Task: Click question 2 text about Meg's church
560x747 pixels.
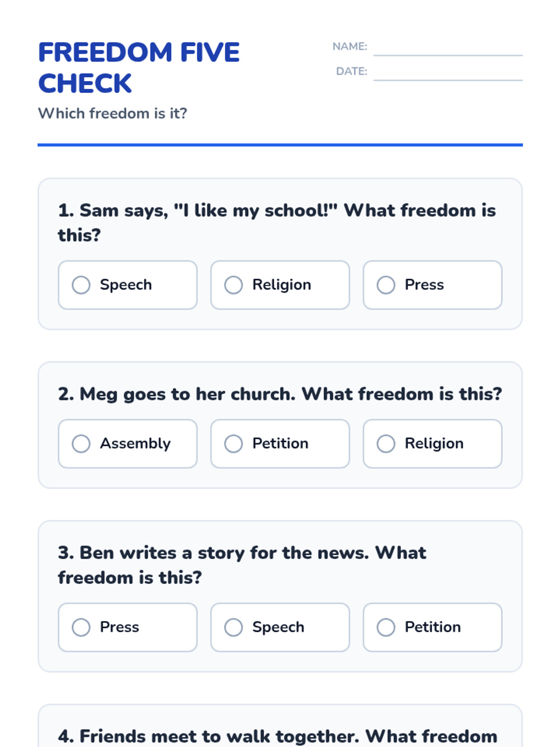Action: [x=280, y=394]
